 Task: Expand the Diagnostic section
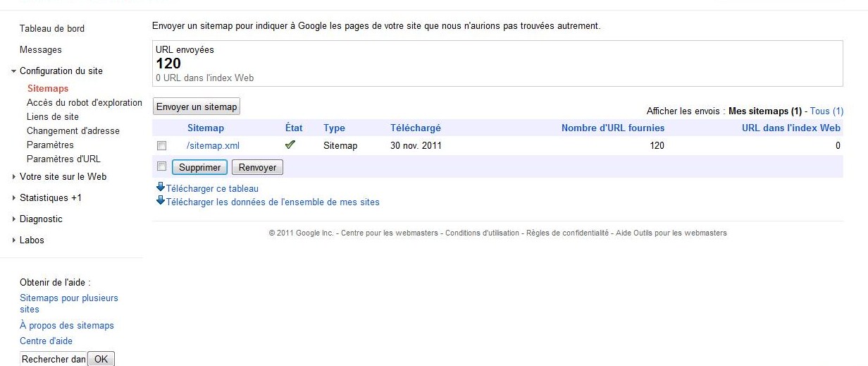13,219
